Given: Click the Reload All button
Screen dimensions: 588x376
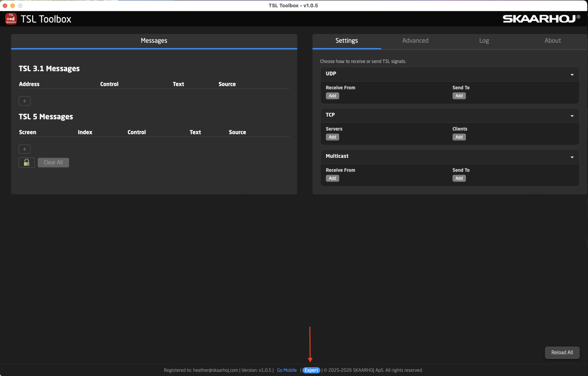Looking at the screenshot, I should [562, 353].
